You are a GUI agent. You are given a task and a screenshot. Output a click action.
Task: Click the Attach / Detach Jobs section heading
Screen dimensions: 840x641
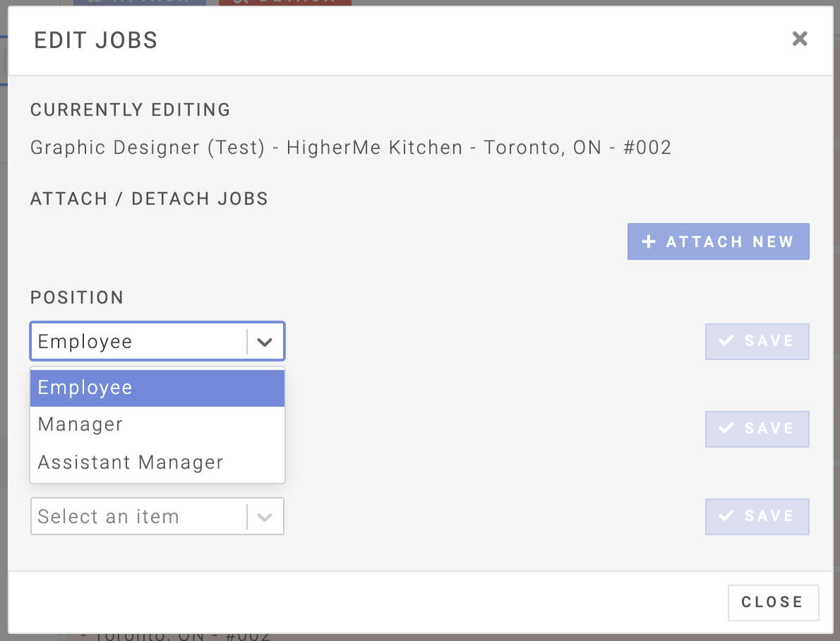coord(149,199)
